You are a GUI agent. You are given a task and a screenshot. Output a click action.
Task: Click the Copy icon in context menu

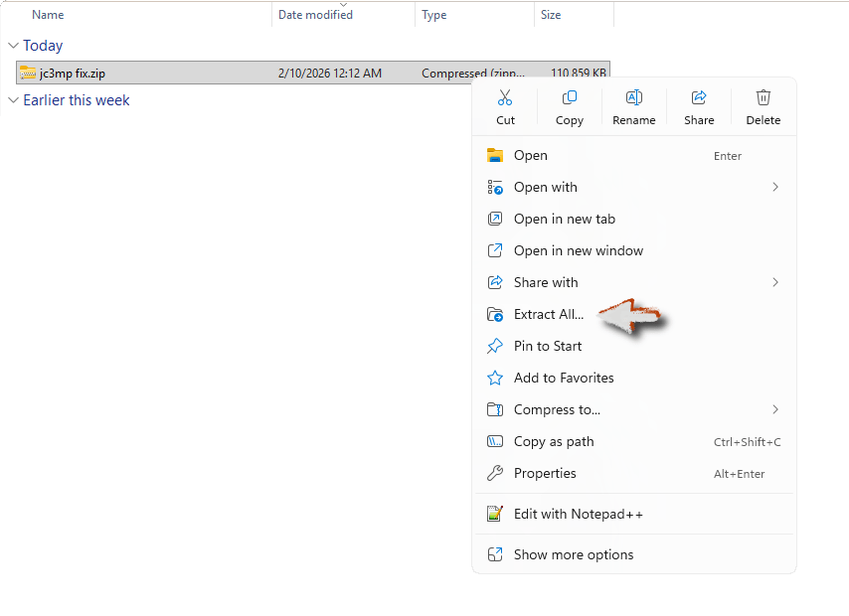point(570,97)
